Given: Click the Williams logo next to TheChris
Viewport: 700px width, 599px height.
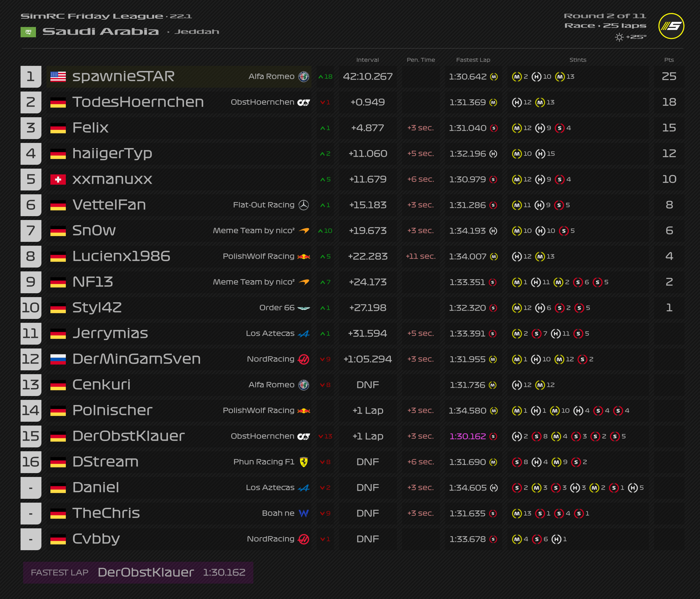Looking at the screenshot, I should coord(303,513).
